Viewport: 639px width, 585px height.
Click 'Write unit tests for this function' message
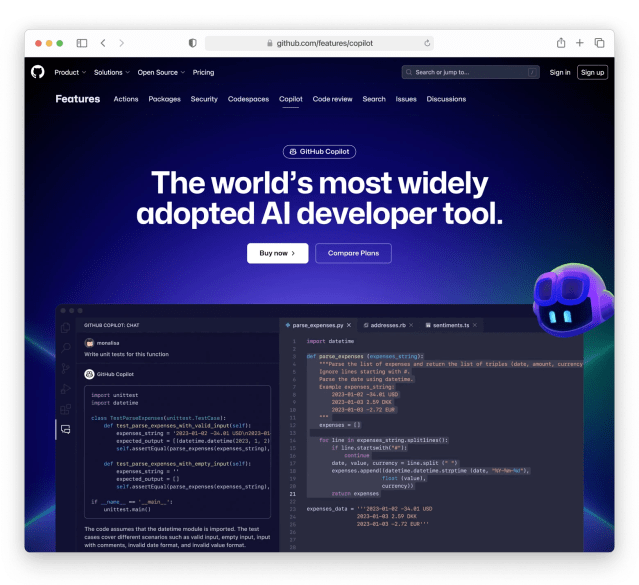126,354
